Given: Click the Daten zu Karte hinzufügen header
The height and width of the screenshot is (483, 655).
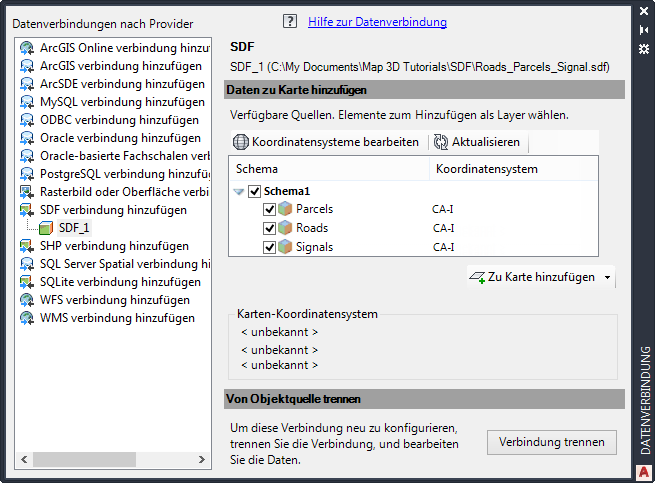Looking at the screenshot, I should (x=424, y=90).
